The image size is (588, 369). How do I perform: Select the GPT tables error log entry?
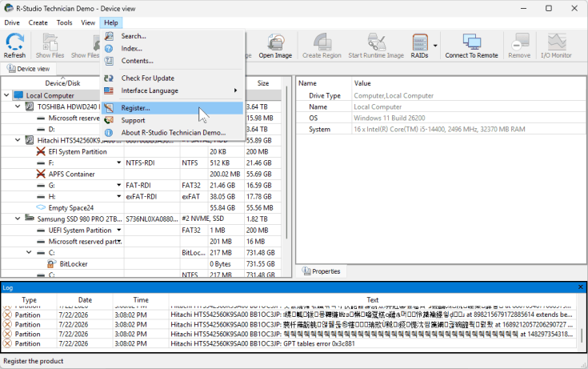coord(289,343)
